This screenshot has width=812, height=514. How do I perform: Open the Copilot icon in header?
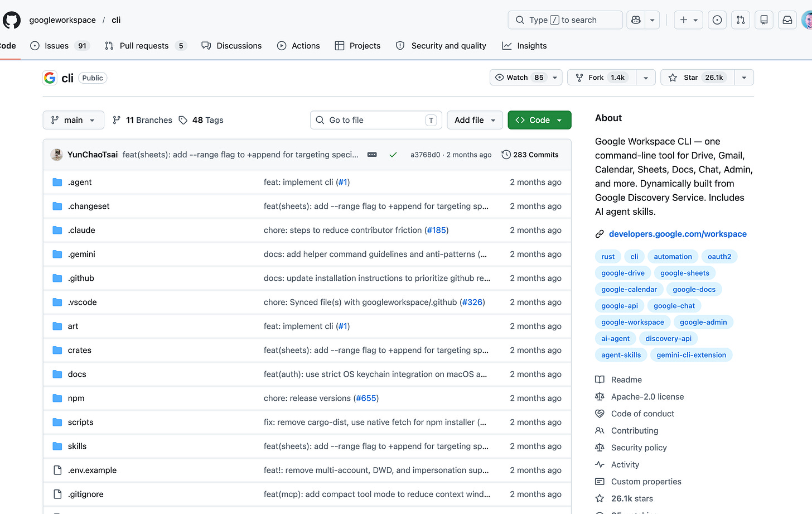pos(636,20)
